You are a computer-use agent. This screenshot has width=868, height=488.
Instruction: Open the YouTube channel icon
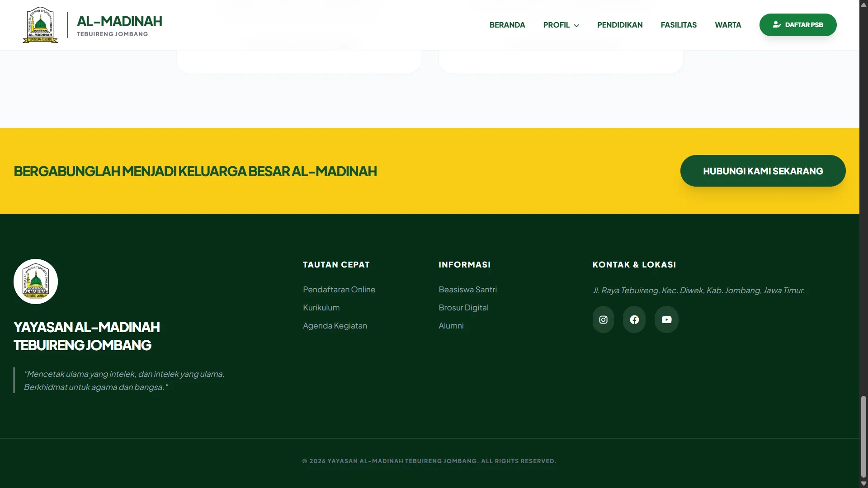coord(666,319)
